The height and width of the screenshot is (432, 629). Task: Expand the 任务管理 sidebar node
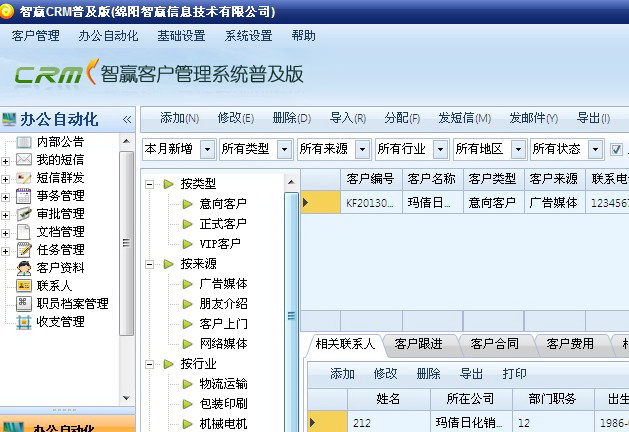(x=5, y=251)
